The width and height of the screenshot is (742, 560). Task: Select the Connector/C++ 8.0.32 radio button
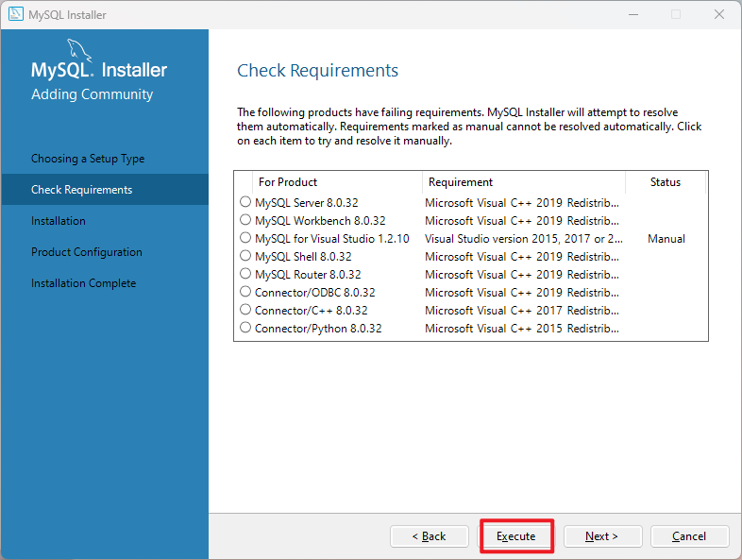[245, 310]
